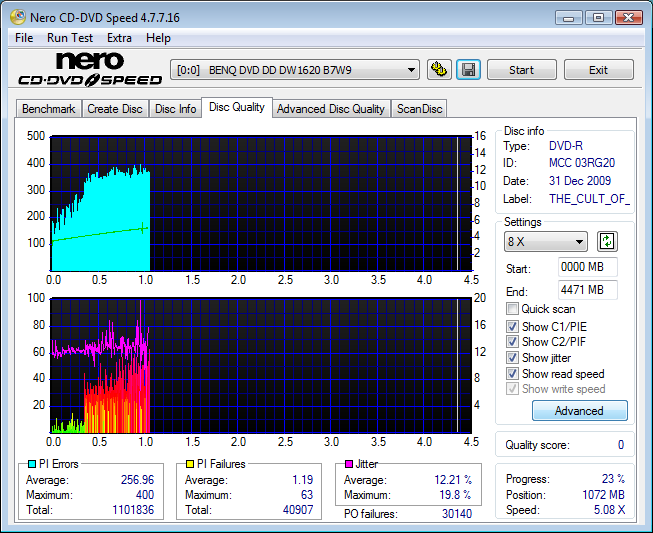The image size is (653, 533).
Task: Click the drive options icon beside Save
Action: point(438,70)
